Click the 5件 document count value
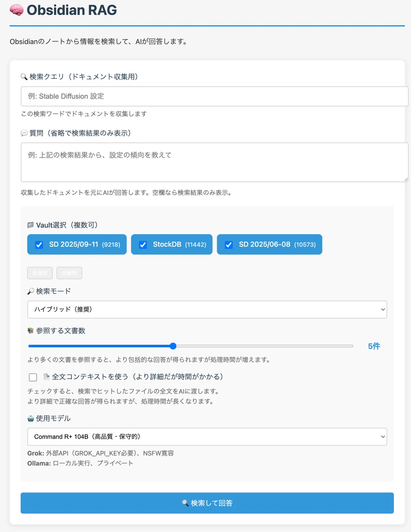Image resolution: width=411 pixels, height=532 pixels. [374, 346]
